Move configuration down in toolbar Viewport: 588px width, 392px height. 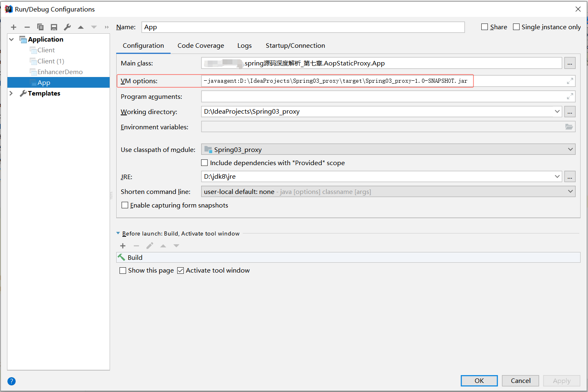[94, 27]
